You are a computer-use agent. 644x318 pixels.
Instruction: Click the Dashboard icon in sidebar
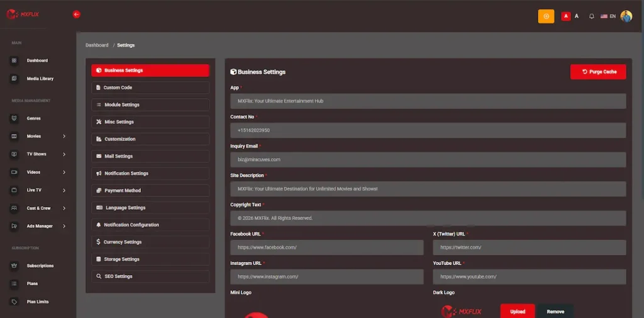pos(14,60)
